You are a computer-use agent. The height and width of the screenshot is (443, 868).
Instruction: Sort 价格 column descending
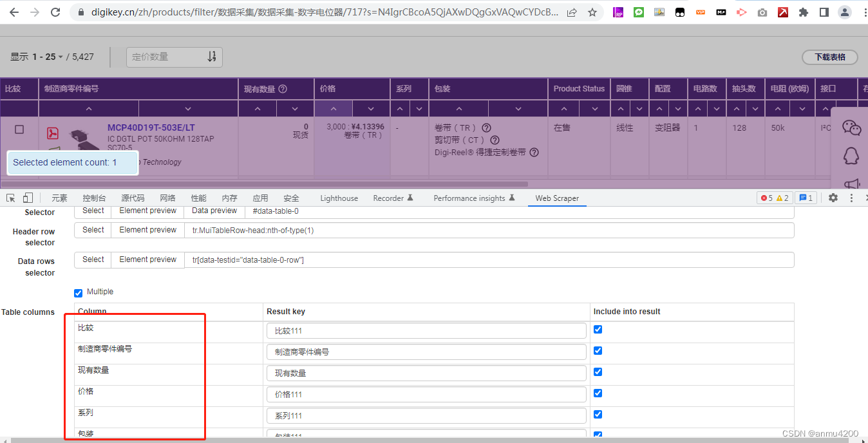371,109
